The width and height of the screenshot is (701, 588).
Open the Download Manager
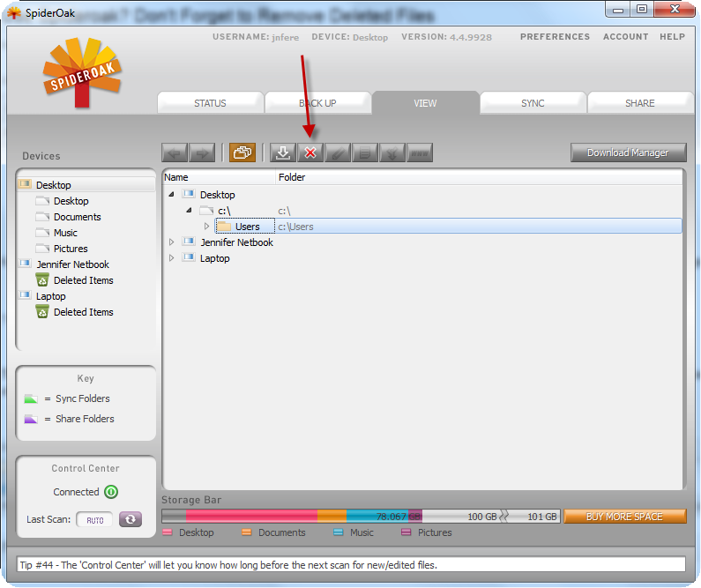point(628,153)
